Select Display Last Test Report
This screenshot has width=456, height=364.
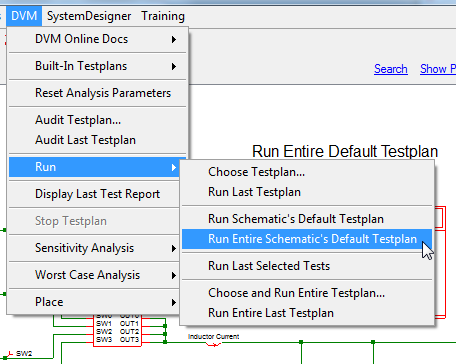click(94, 194)
